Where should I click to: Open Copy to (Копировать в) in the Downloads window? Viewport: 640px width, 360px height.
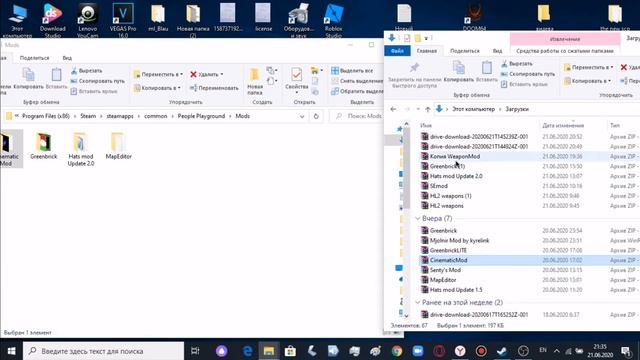588,81
